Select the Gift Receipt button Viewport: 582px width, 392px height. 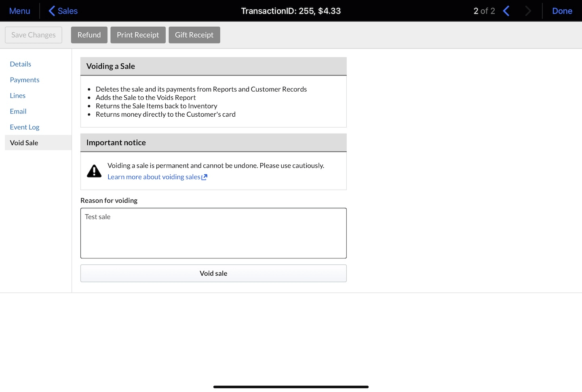pyautogui.click(x=194, y=35)
